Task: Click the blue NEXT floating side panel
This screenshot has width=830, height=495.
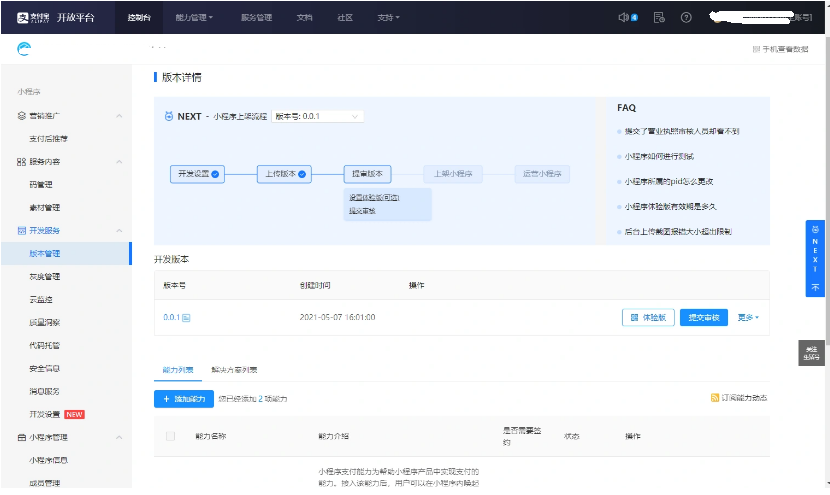Action: coord(815,258)
